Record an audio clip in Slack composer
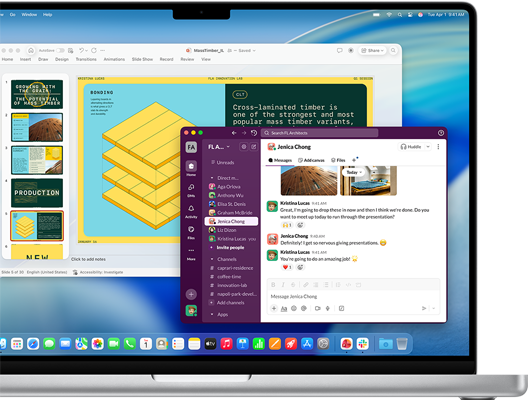529x401 pixels. pyautogui.click(x=327, y=308)
